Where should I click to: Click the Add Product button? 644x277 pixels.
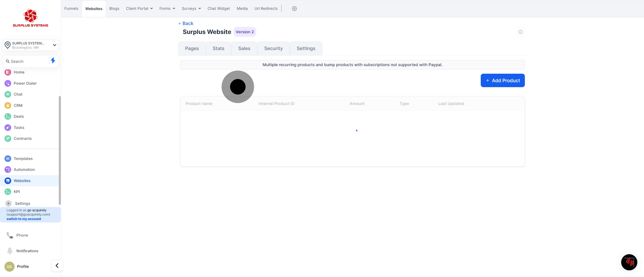point(502,80)
